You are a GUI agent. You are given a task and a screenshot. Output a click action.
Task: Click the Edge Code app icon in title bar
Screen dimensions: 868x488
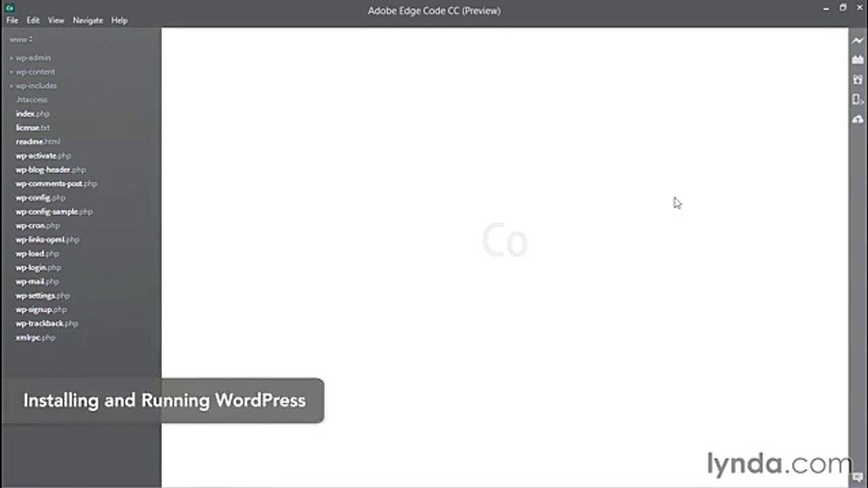(x=10, y=8)
